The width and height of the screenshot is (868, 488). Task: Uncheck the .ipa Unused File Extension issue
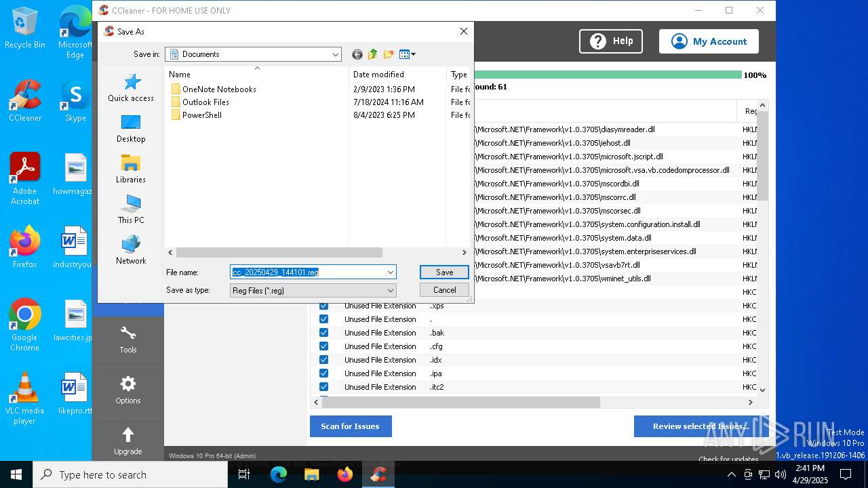click(x=323, y=373)
